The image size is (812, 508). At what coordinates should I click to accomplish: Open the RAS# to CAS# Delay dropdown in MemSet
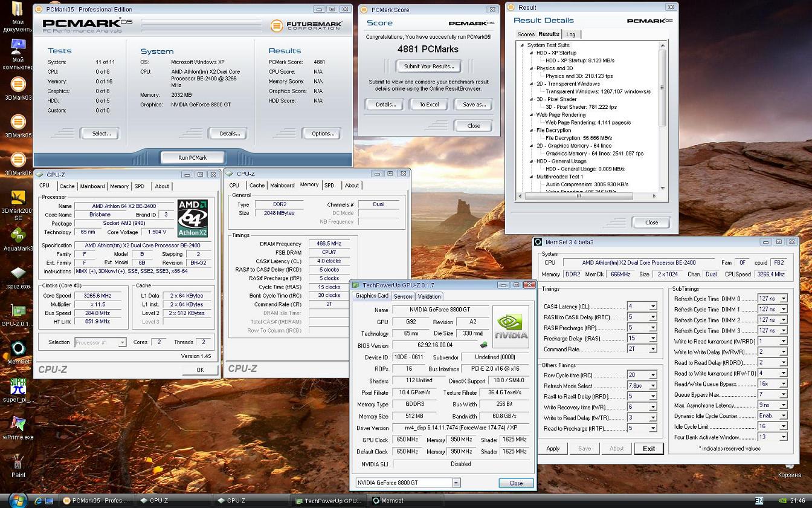pos(652,317)
